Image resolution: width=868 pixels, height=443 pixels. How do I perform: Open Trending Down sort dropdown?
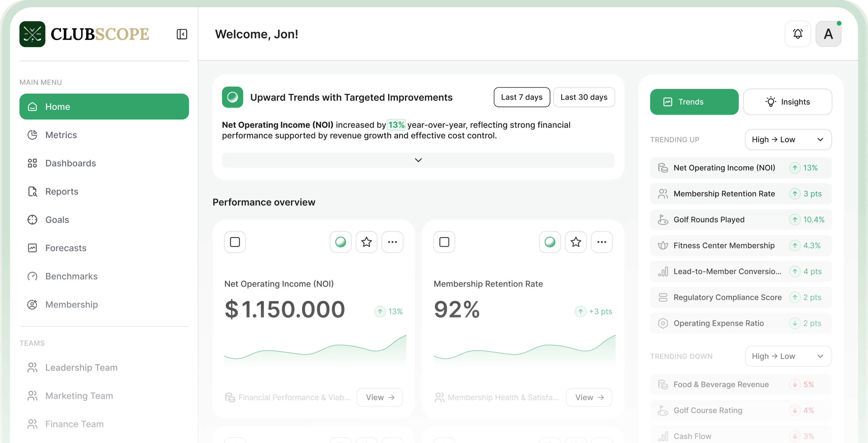point(788,356)
